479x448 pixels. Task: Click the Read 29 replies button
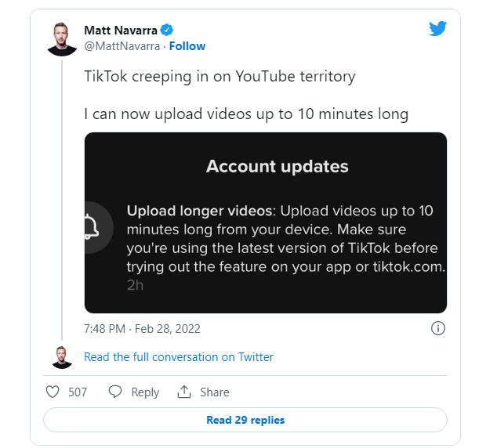[245, 420]
